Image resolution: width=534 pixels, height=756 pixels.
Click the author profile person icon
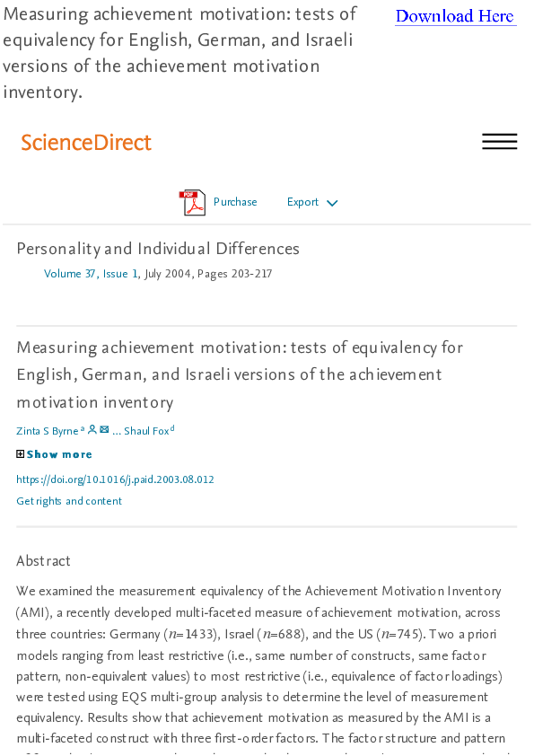pyautogui.click(x=93, y=429)
